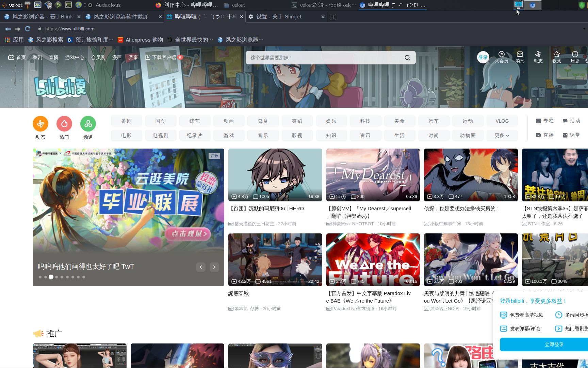The image size is (588, 368).
Task: Click the shield tray icon
Action: click(x=582, y=5)
